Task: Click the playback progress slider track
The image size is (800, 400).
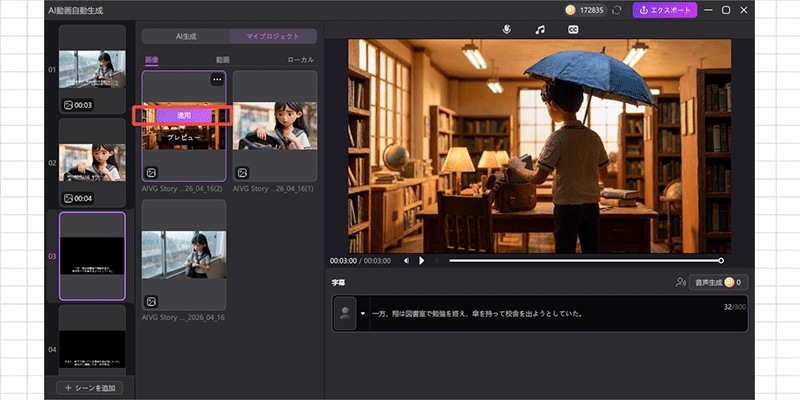Action: (585, 261)
